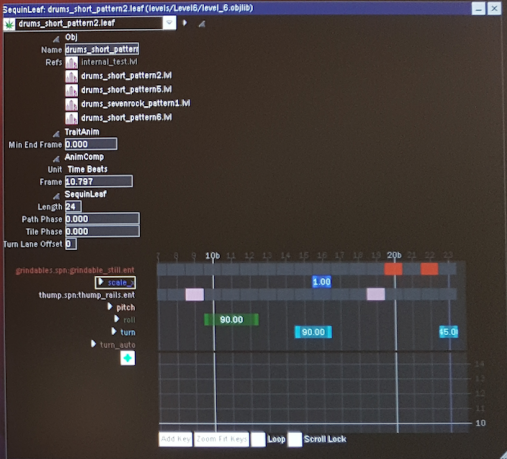Expand the turn track arrow

click(114, 332)
